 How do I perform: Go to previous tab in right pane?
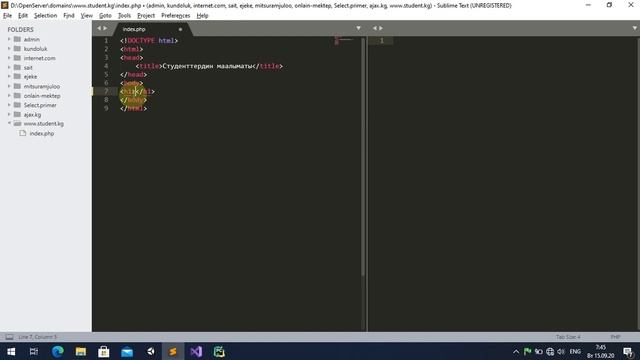374,28
